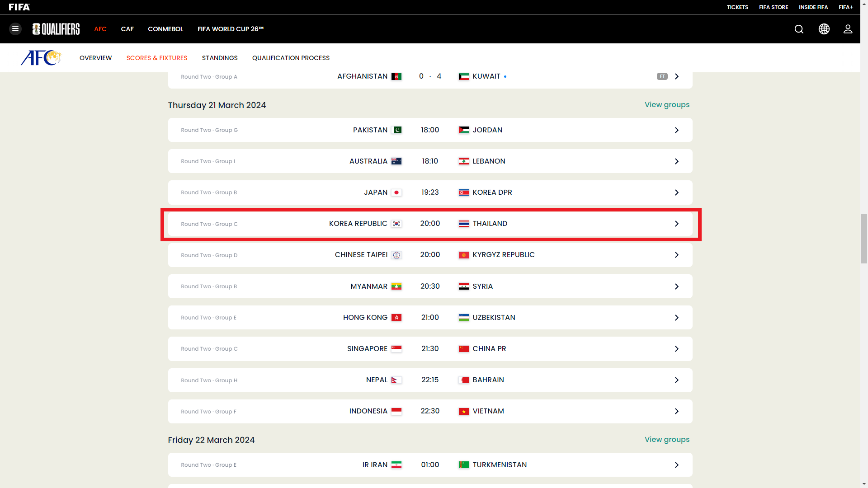Click the FIFA logo at top left
This screenshot has height=488, width=868.
pyautogui.click(x=19, y=7)
